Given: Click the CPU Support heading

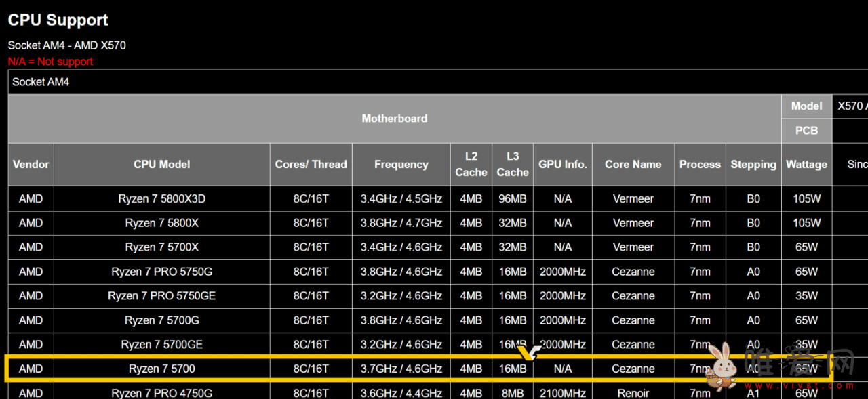Looking at the screenshot, I should pyautogui.click(x=58, y=20).
